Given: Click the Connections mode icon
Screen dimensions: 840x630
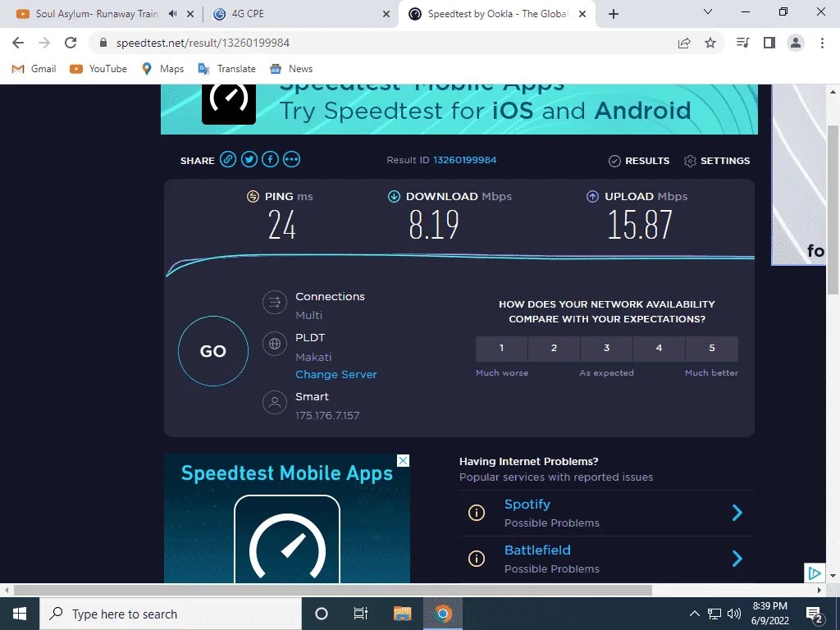Looking at the screenshot, I should 275,302.
